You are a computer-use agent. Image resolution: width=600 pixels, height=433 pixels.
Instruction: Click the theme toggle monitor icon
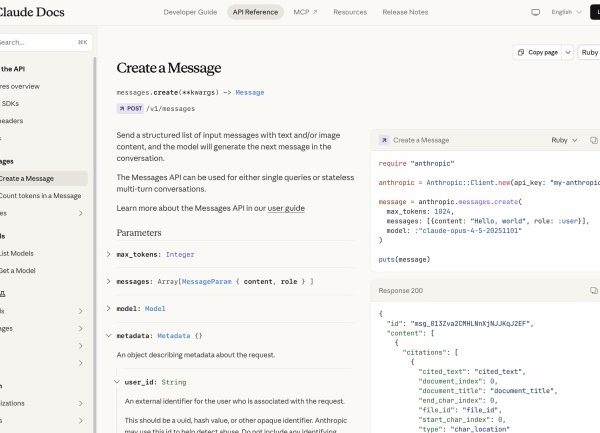tap(535, 12)
